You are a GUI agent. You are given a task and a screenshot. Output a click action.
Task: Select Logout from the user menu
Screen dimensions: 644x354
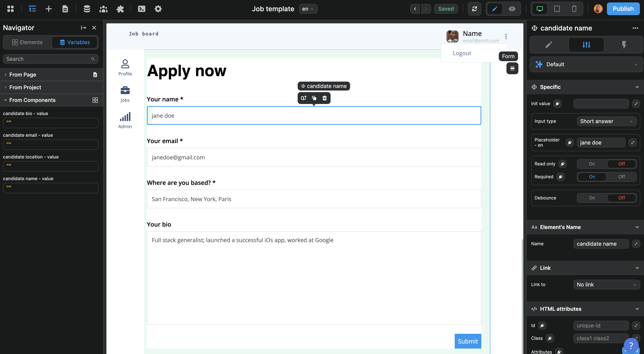pyautogui.click(x=462, y=53)
